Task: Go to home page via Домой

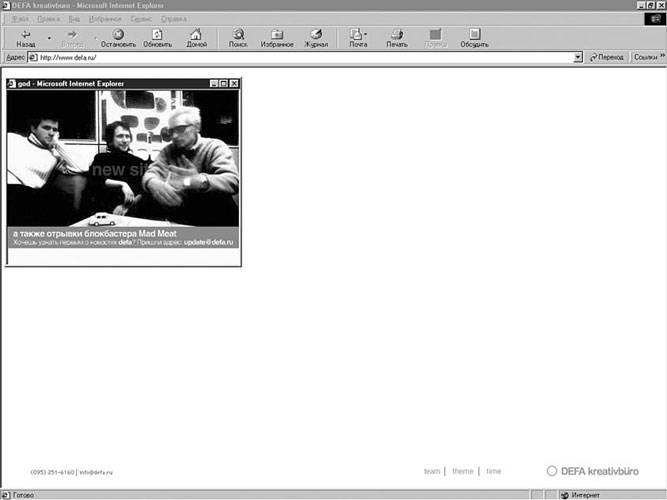Action: (197, 38)
